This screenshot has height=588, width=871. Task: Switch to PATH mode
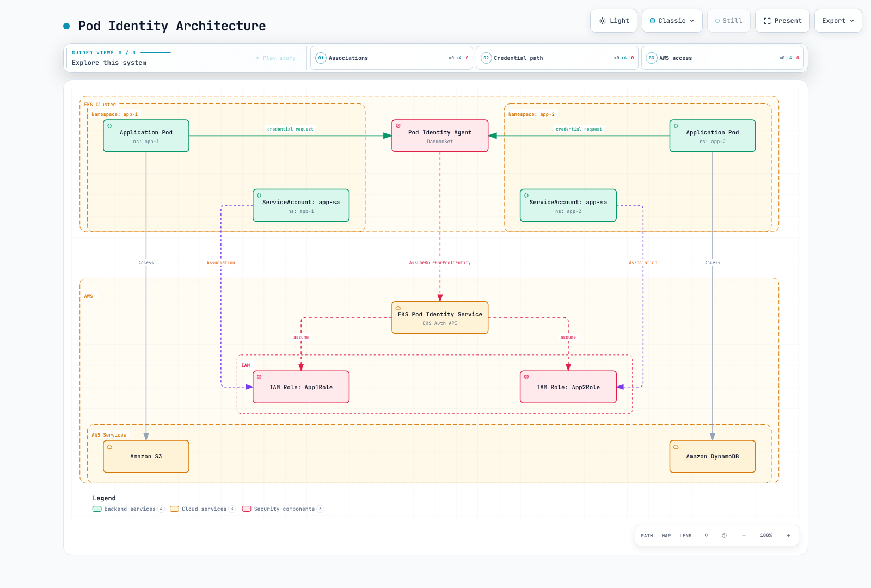647,536
